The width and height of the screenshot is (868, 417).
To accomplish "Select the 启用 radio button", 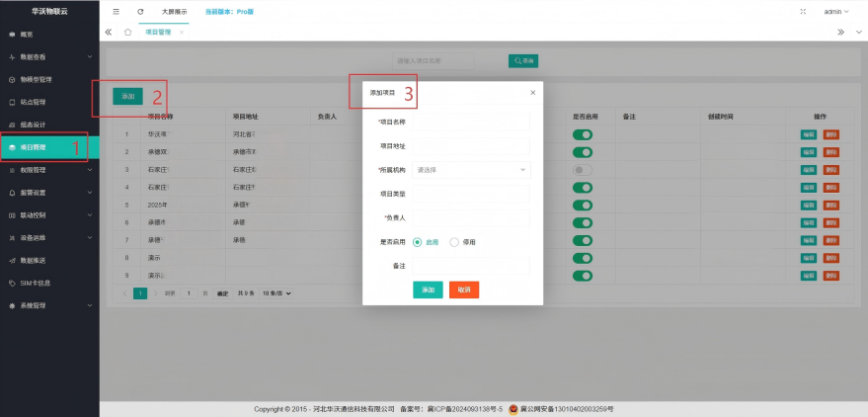I will [418, 241].
